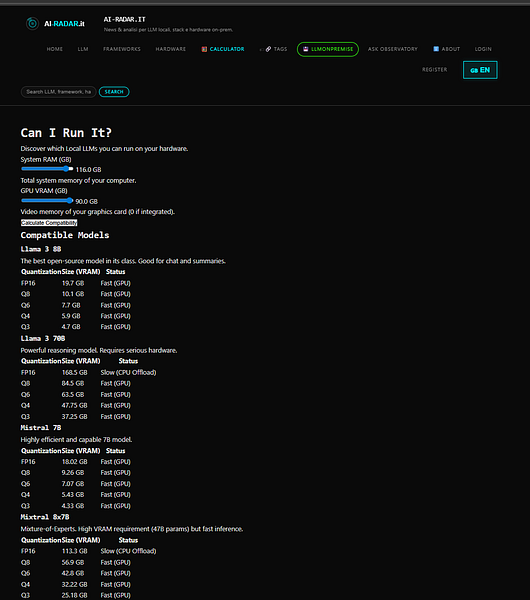Screen dimensions: 530x600
Task: Open the HOME menu item
Action: click(x=55, y=49)
